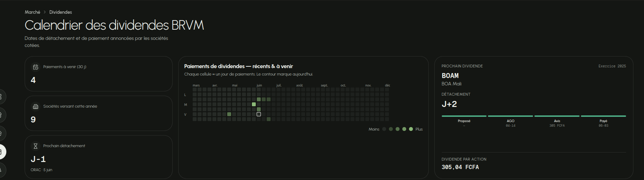This screenshot has height=180, width=644.
Task: Select the Proposé step in the dividend progress bar
Action: point(464,121)
